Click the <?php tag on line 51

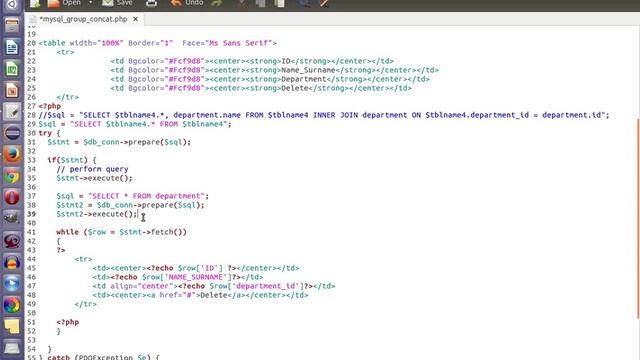pos(67,322)
